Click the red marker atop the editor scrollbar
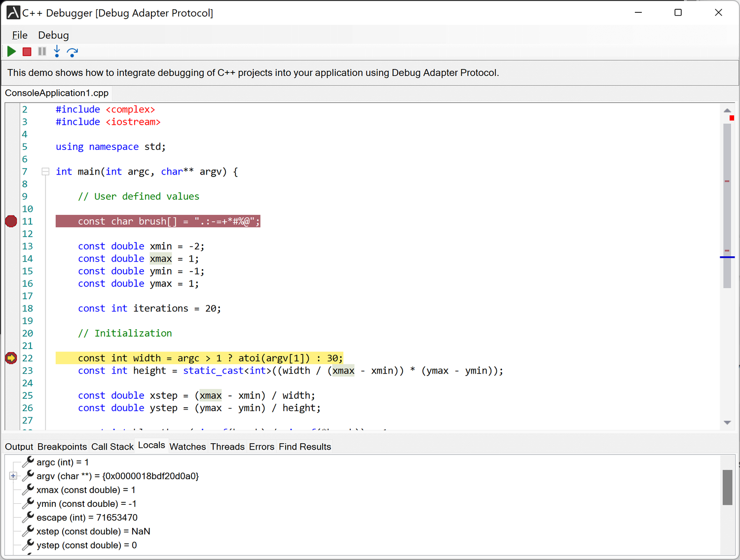 [732, 117]
